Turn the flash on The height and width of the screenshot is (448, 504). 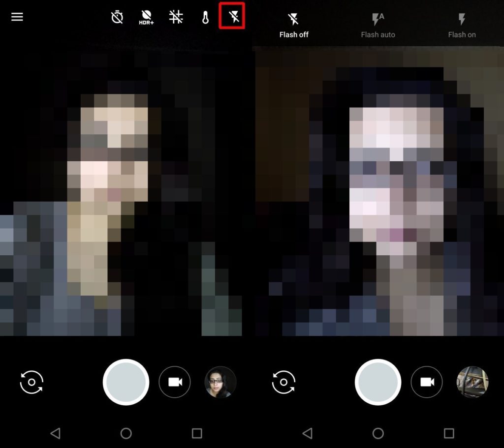coord(462,25)
